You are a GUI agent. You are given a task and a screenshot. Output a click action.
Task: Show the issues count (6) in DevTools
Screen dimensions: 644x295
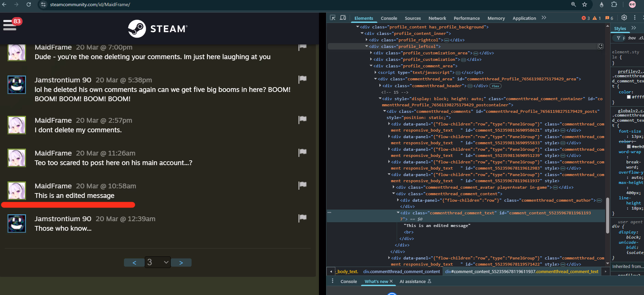pos(609,18)
